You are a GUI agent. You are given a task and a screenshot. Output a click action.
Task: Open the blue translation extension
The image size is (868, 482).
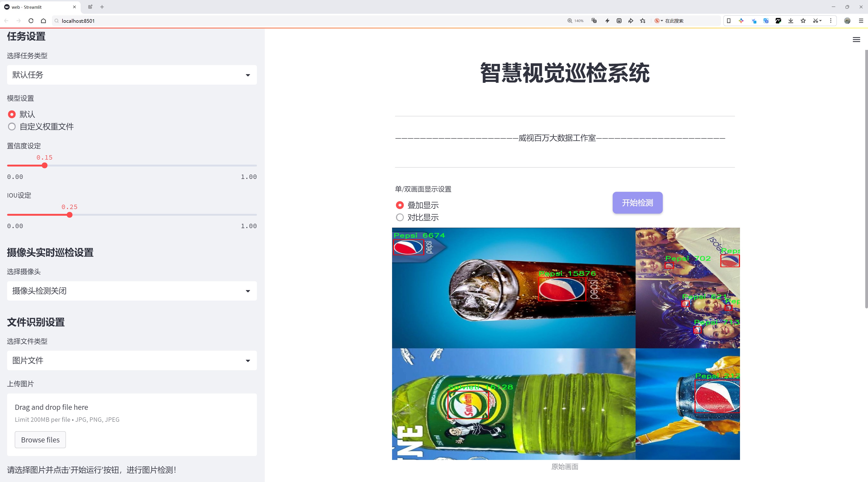[766, 21]
